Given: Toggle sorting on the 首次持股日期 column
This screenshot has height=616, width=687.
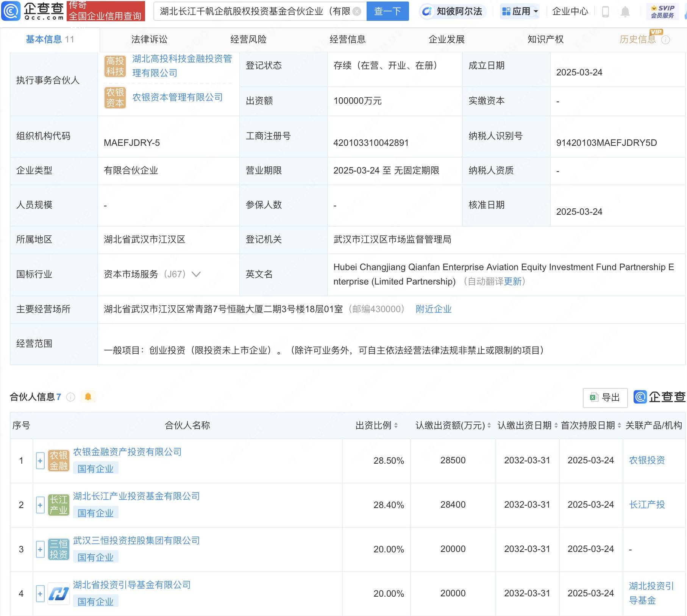Looking at the screenshot, I should point(619,425).
